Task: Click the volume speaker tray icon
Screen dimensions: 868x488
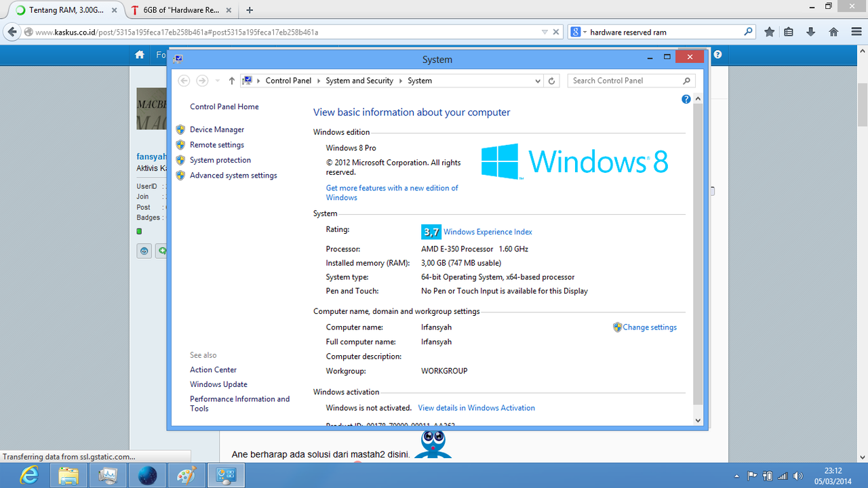Action: pos(798,476)
